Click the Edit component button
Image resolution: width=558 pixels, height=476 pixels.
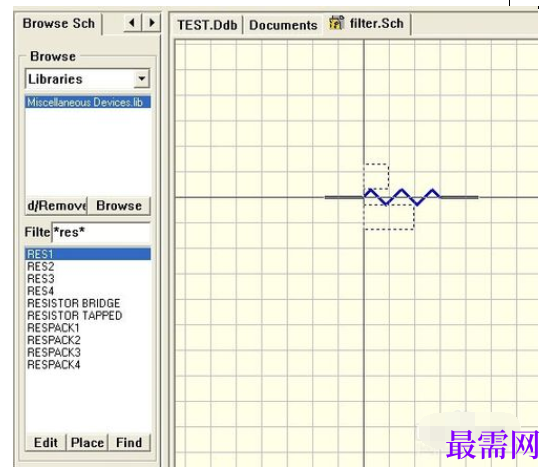[x=46, y=443]
